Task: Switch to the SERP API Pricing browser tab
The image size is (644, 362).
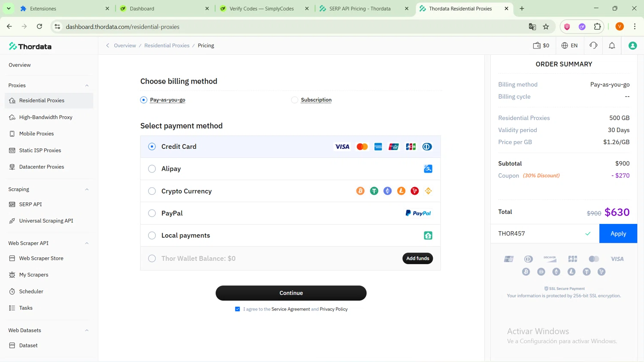Action: point(365,9)
